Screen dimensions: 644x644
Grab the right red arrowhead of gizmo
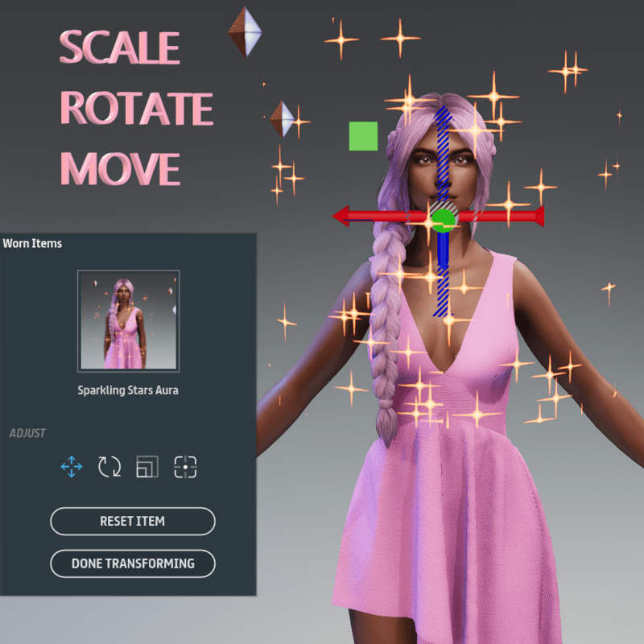pyautogui.click(x=535, y=216)
